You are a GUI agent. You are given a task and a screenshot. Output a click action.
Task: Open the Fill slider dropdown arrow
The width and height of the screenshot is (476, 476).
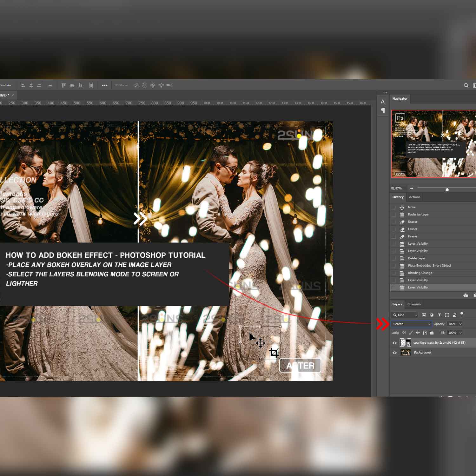pyautogui.click(x=460, y=333)
